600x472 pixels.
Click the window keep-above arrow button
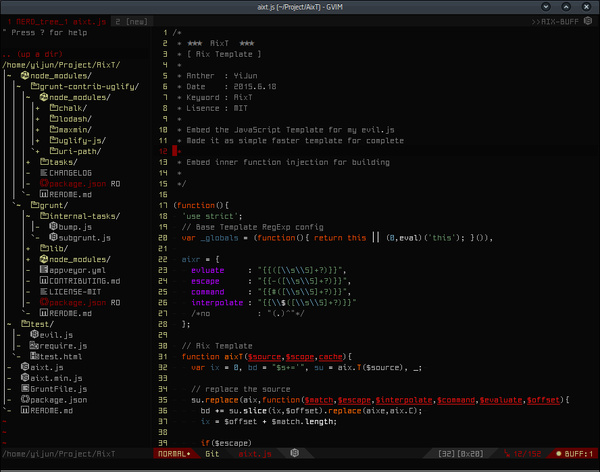pyautogui.click(x=566, y=7)
